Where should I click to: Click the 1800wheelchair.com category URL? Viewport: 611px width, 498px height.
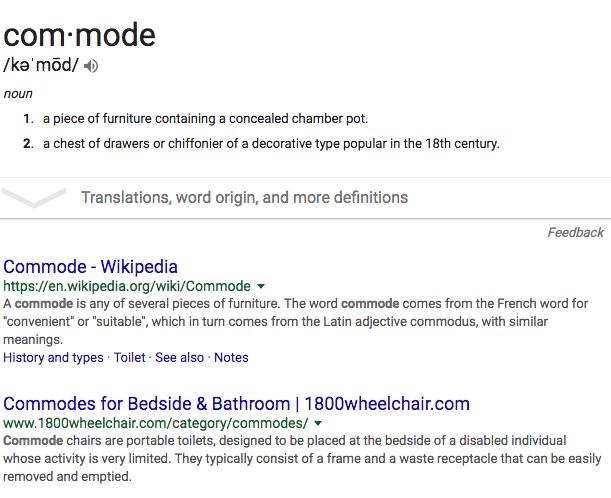(x=155, y=423)
